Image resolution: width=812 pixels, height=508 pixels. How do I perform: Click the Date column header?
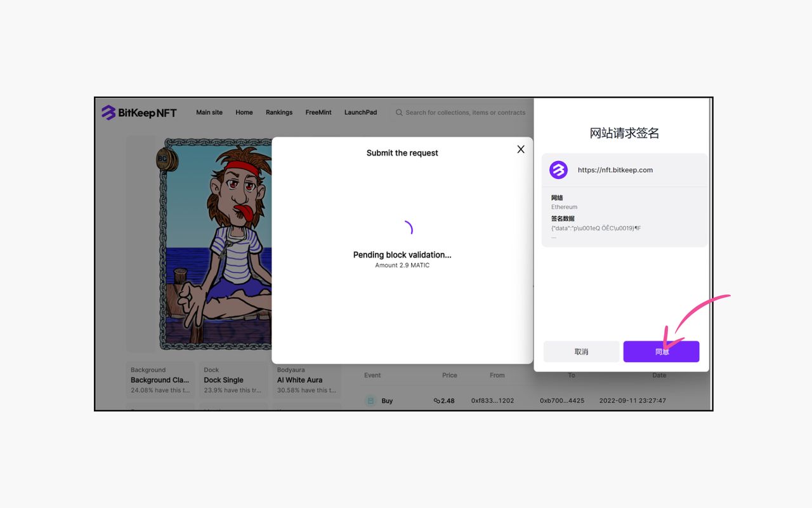659,375
